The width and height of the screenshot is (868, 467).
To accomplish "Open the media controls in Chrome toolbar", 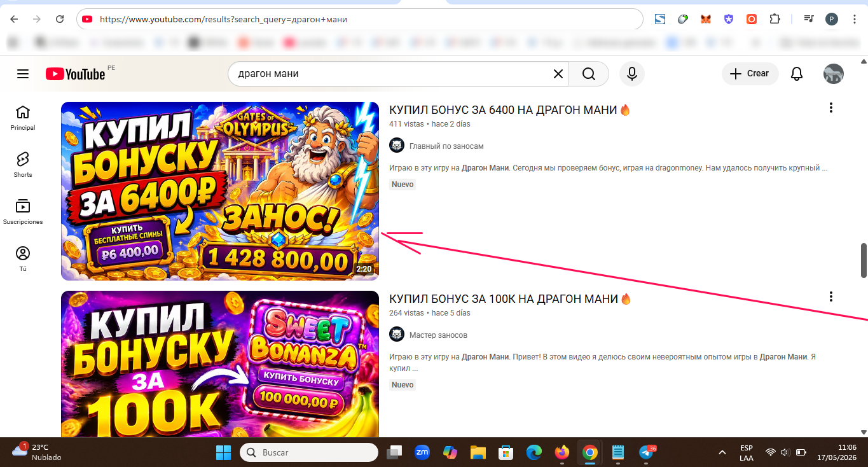I will coord(808,19).
